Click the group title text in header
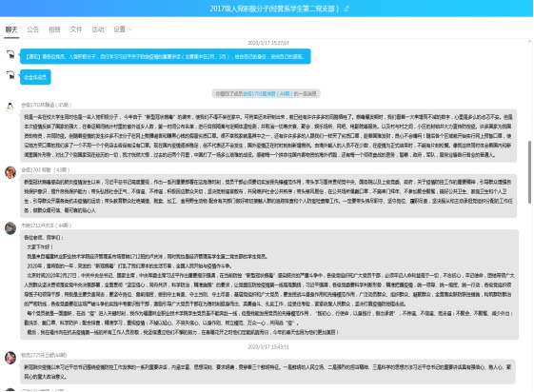 [274, 9]
